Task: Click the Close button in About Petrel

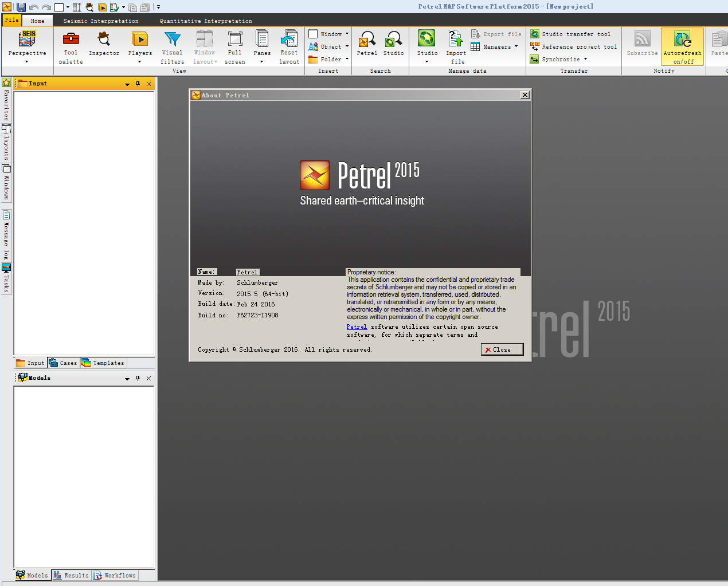Action: point(502,349)
